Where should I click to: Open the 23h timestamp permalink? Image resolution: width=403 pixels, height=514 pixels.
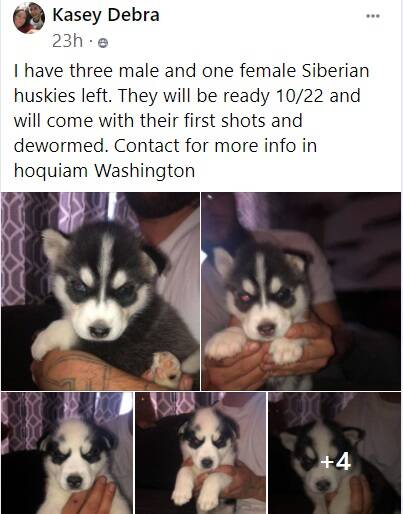click(67, 41)
